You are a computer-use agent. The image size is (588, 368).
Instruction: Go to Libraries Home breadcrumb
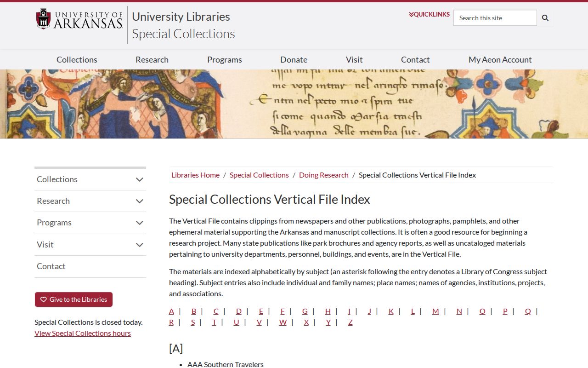pos(195,175)
